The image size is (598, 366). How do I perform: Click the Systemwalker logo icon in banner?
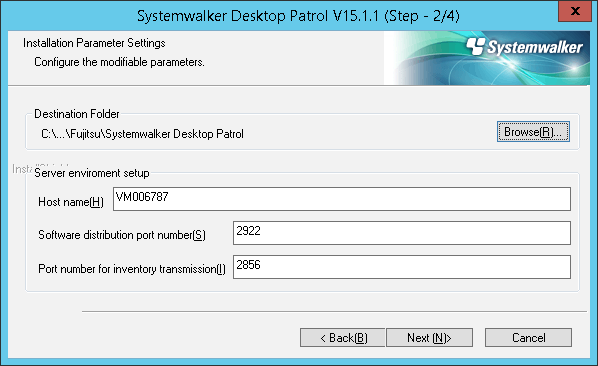[x=476, y=46]
